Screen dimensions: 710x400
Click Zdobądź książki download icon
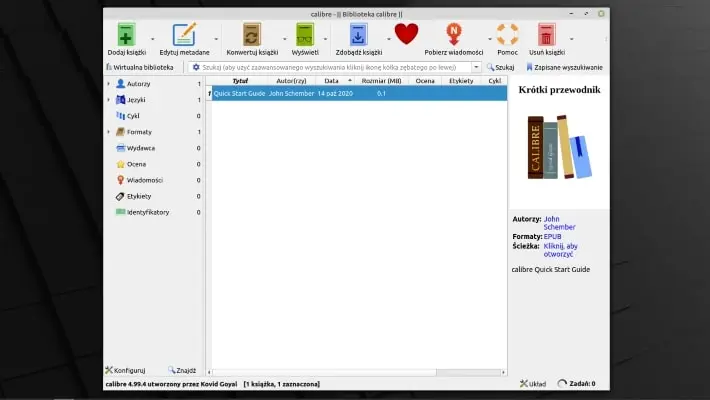coord(358,35)
